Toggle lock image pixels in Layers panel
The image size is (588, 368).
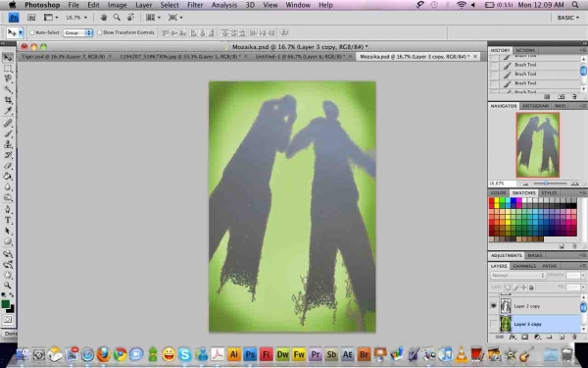tap(515, 288)
